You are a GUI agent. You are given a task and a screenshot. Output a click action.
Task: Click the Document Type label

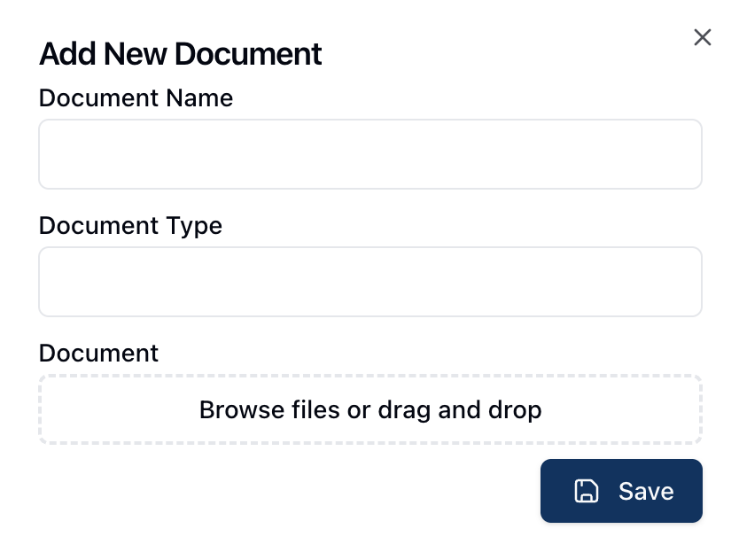coord(131,225)
